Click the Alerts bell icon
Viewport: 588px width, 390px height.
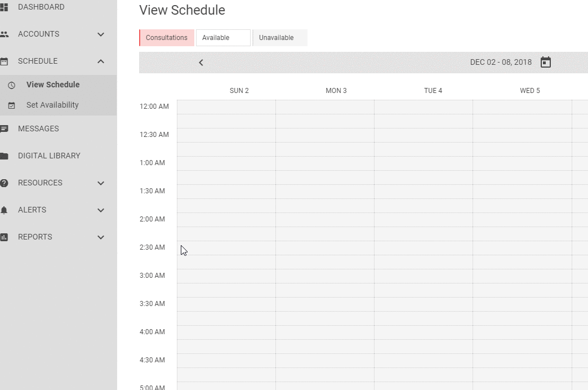tap(5, 210)
